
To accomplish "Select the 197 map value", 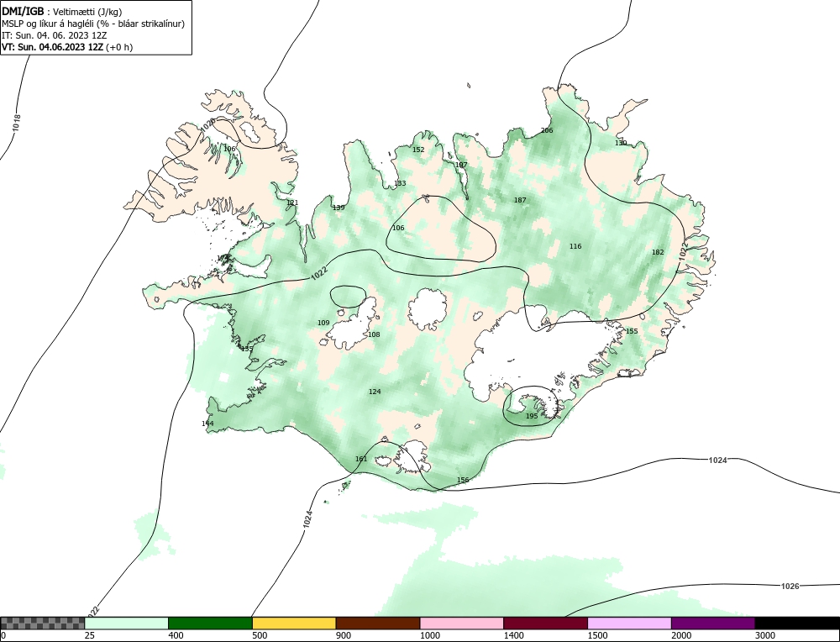I will coord(461,165).
